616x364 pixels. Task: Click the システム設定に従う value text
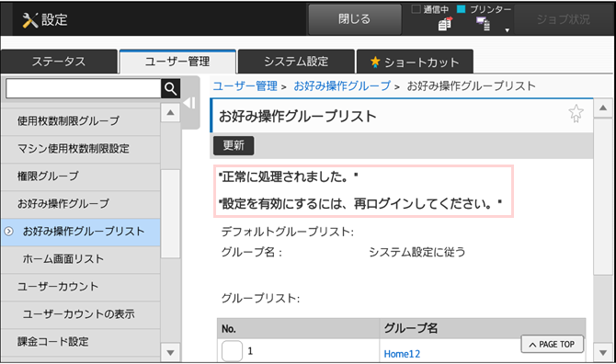[x=417, y=252]
